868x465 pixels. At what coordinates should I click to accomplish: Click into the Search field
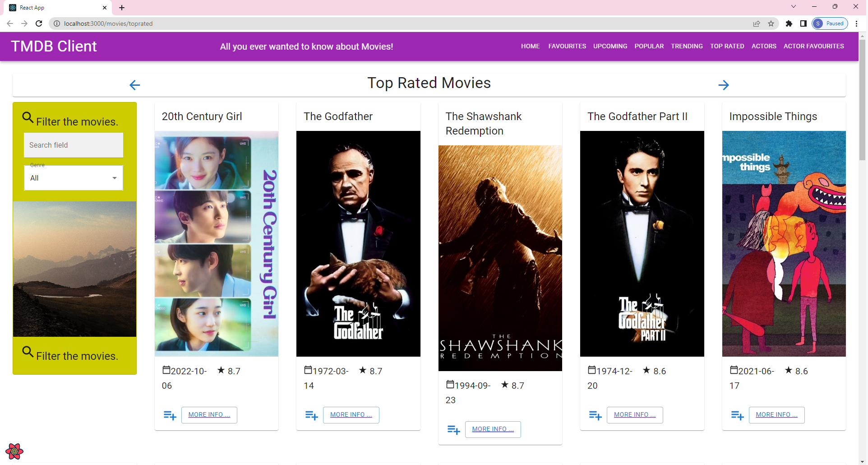(74, 145)
